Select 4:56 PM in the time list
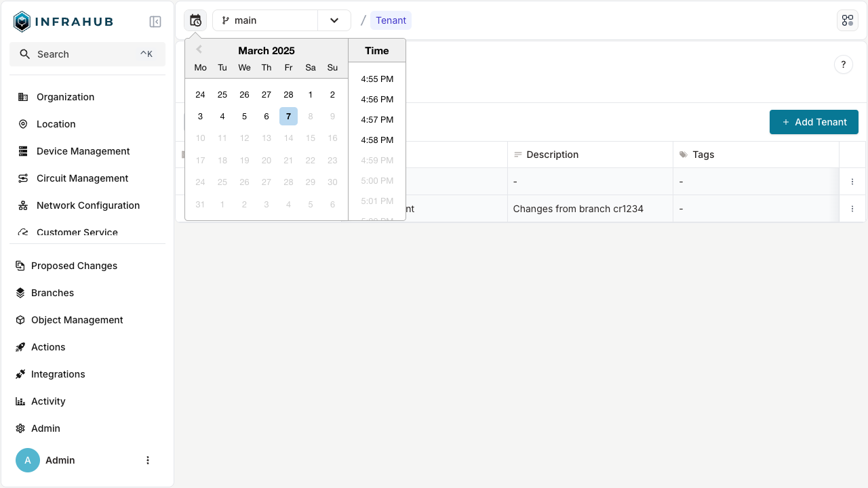 point(377,99)
